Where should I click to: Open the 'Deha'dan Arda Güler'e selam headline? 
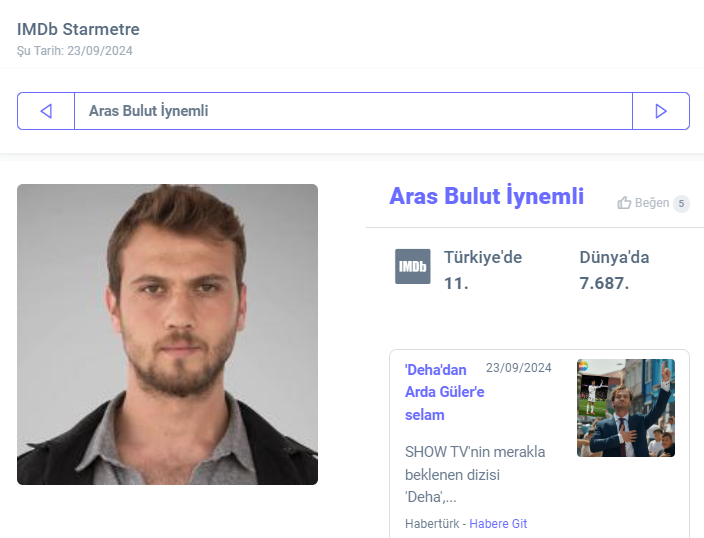pyautogui.click(x=444, y=392)
